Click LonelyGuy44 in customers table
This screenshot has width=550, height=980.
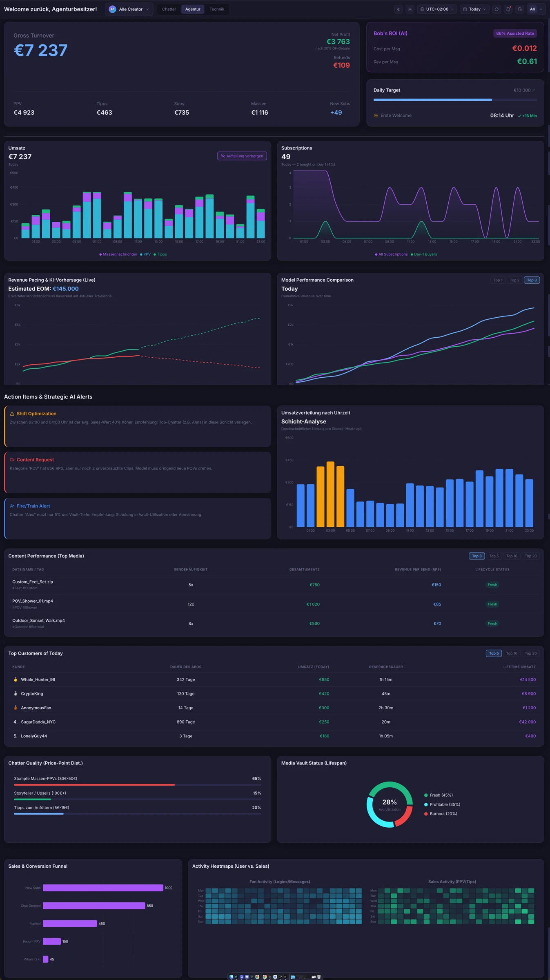click(34, 736)
